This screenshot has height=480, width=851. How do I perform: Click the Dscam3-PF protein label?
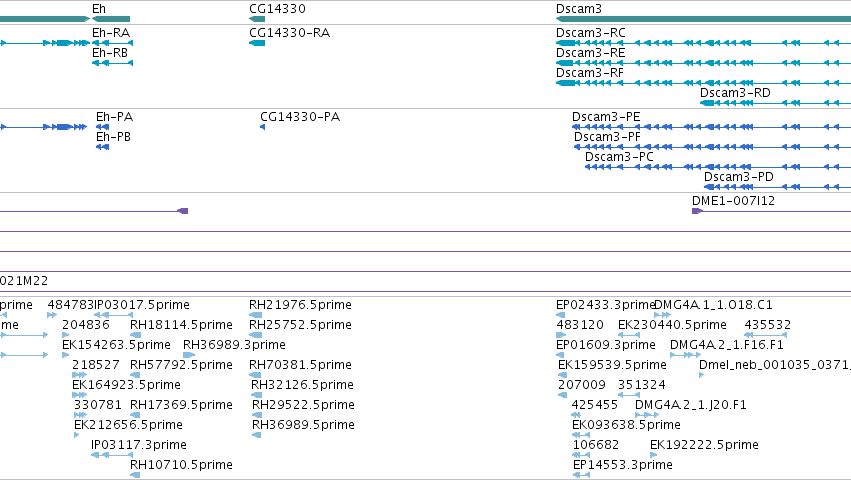point(607,137)
